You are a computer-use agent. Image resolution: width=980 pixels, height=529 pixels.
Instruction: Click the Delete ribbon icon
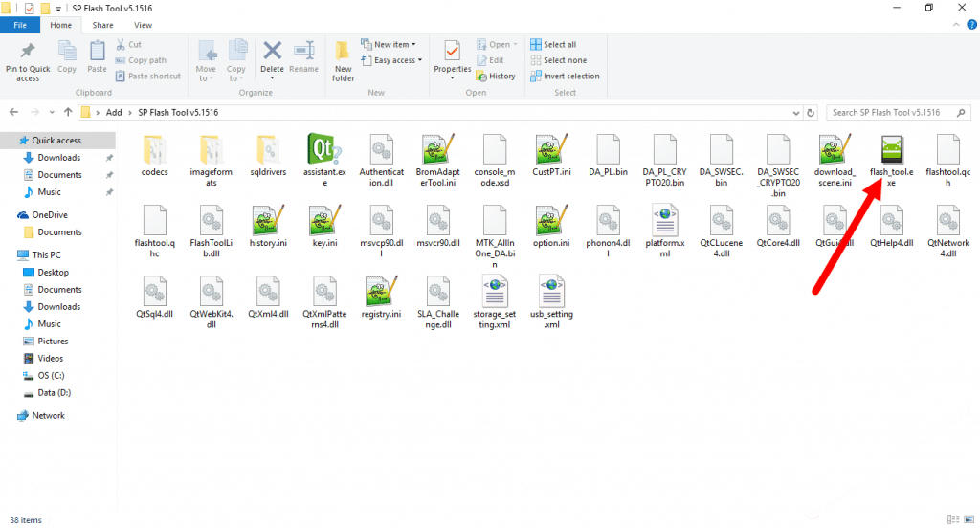[272, 52]
